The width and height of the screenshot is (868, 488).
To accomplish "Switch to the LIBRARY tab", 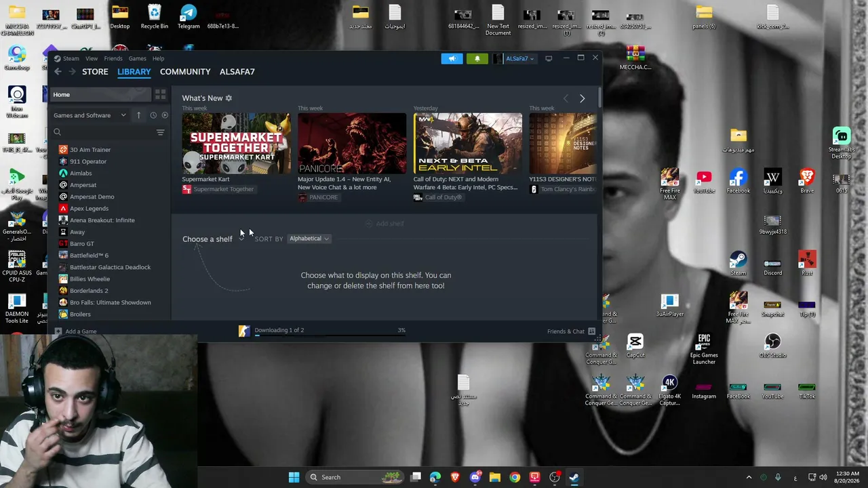I will [x=134, y=72].
